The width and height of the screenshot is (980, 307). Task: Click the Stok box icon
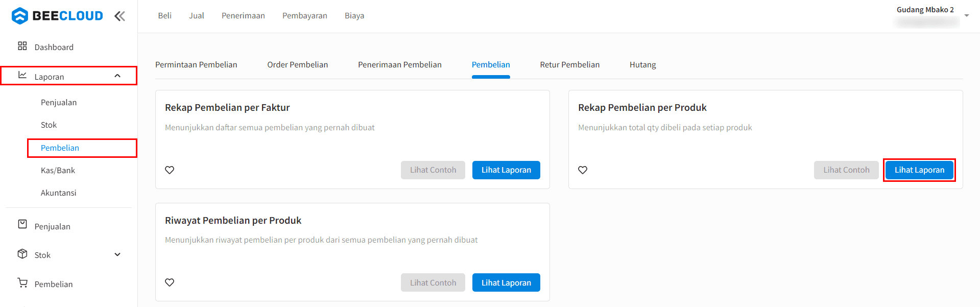pos(22,254)
